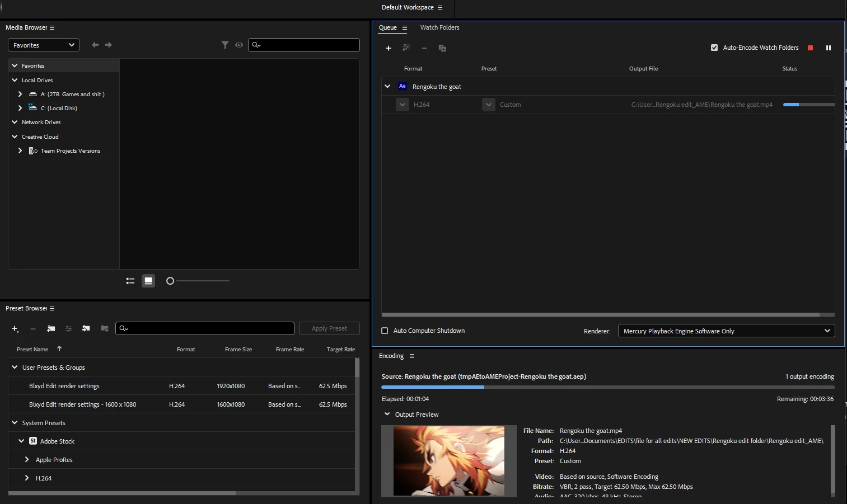Open the Queue panel menu
Screen dimensions: 847x504
click(x=405, y=27)
